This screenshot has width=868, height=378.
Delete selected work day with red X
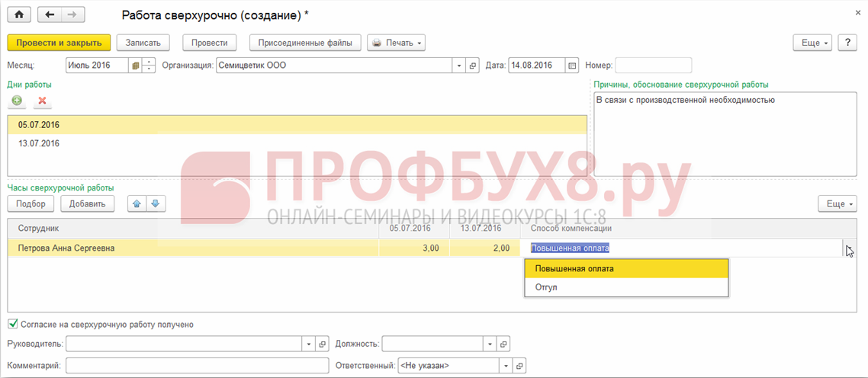(x=42, y=101)
